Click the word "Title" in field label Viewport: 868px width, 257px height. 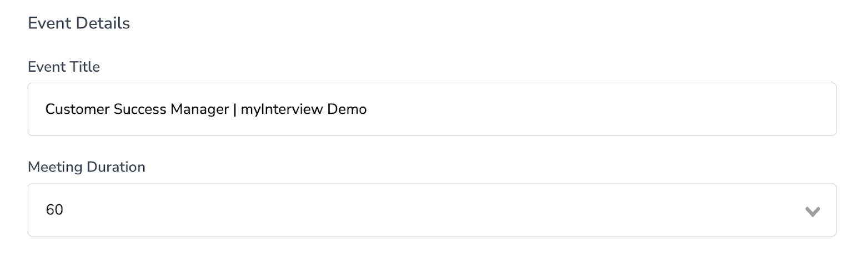(x=87, y=67)
